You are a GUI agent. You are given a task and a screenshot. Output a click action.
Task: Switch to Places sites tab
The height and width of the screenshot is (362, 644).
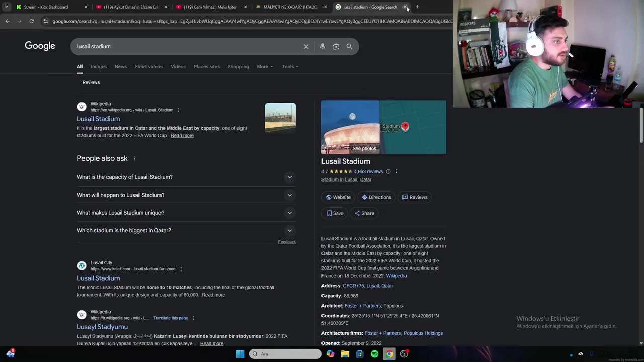tap(207, 67)
